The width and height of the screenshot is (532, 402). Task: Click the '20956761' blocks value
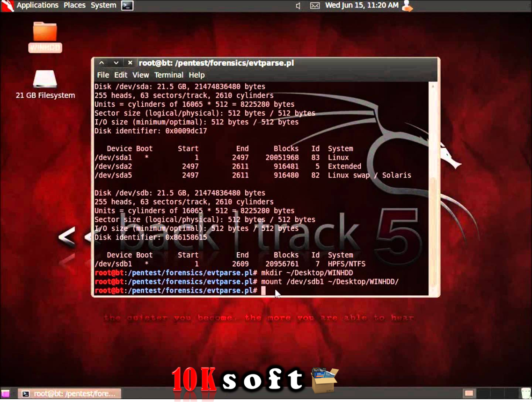[282, 263]
